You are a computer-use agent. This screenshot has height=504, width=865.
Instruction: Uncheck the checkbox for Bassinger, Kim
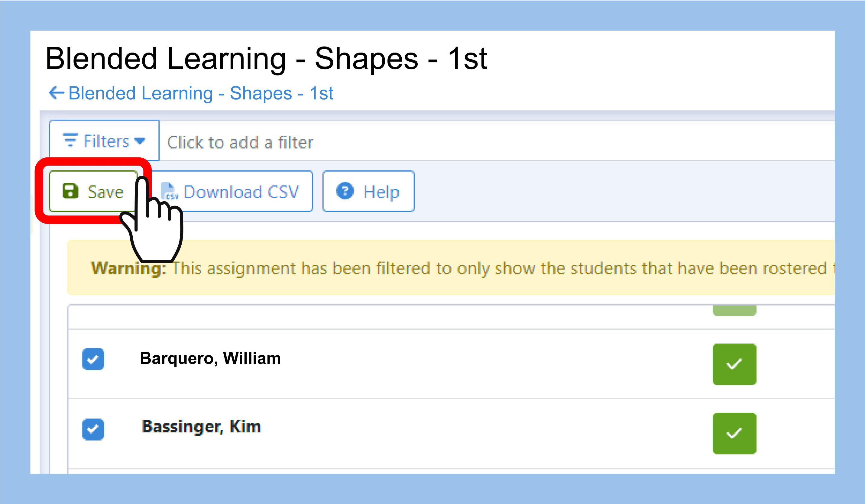[x=93, y=429]
